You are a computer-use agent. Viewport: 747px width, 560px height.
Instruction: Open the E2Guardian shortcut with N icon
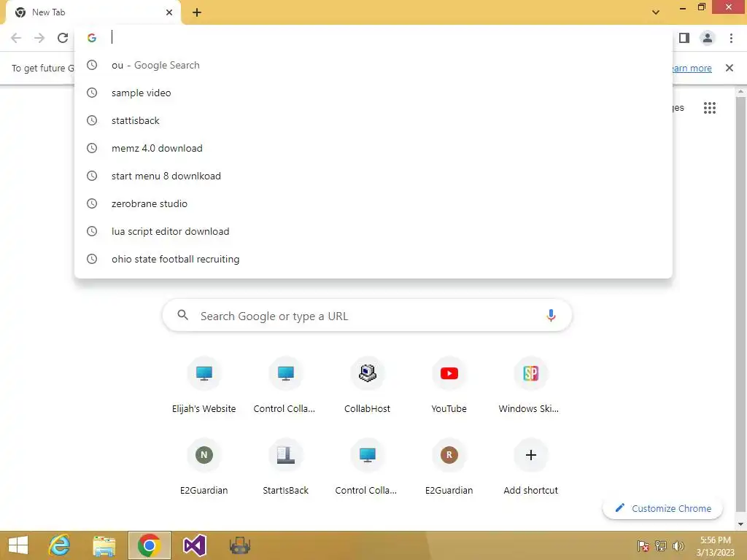click(x=204, y=467)
